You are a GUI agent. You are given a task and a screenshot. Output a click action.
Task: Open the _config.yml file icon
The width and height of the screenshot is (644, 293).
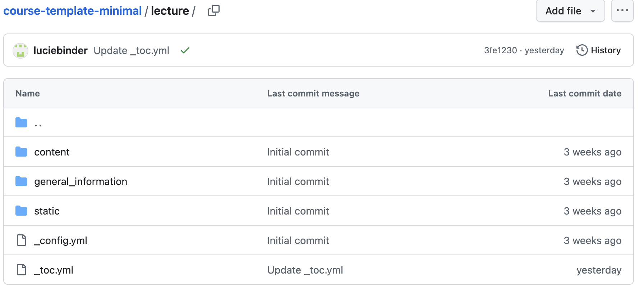click(22, 240)
